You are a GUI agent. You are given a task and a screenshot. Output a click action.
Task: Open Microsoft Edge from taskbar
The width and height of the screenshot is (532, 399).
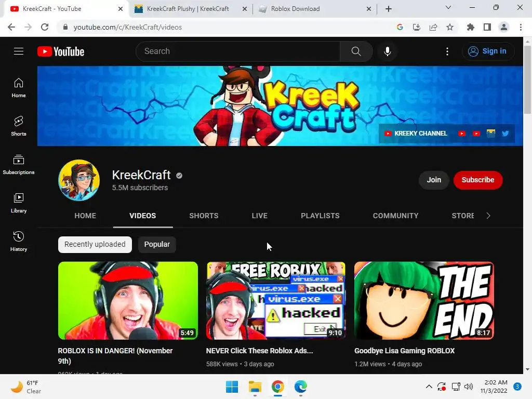(x=301, y=387)
